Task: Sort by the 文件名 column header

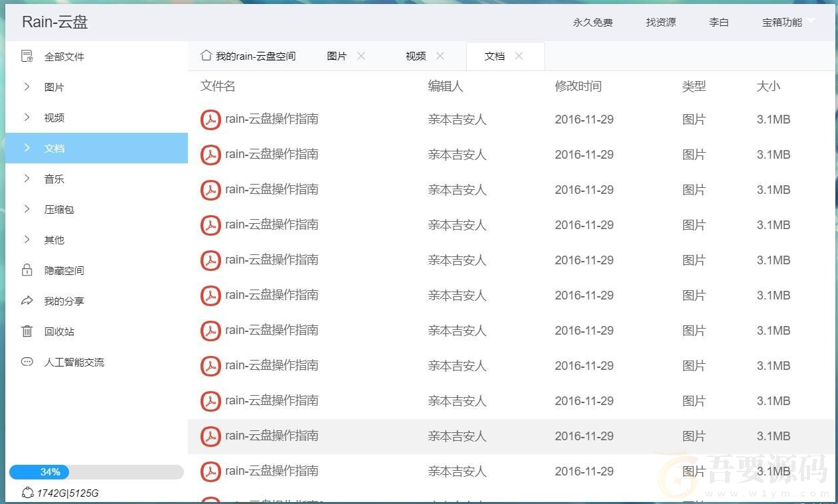Action: (x=218, y=86)
